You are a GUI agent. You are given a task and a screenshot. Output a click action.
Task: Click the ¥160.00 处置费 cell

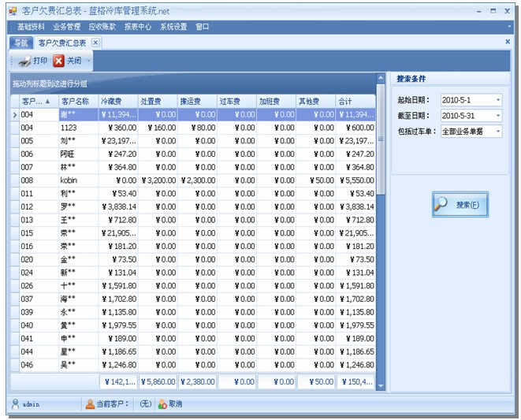click(158, 128)
